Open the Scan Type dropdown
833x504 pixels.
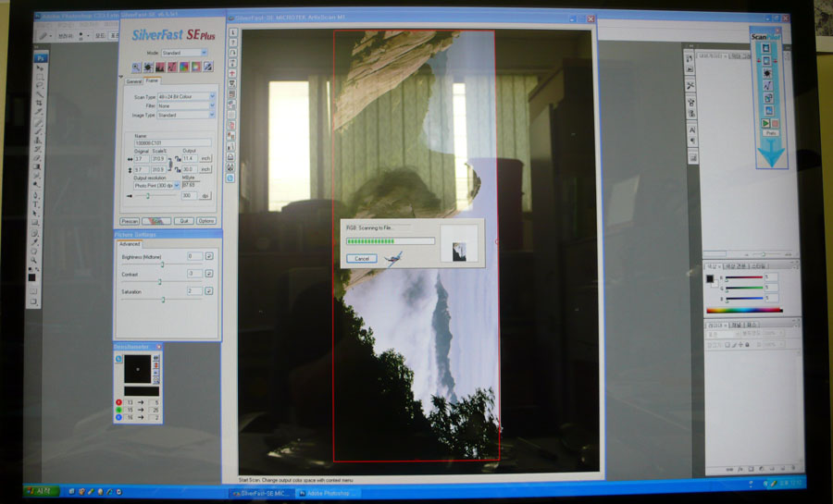click(x=186, y=96)
